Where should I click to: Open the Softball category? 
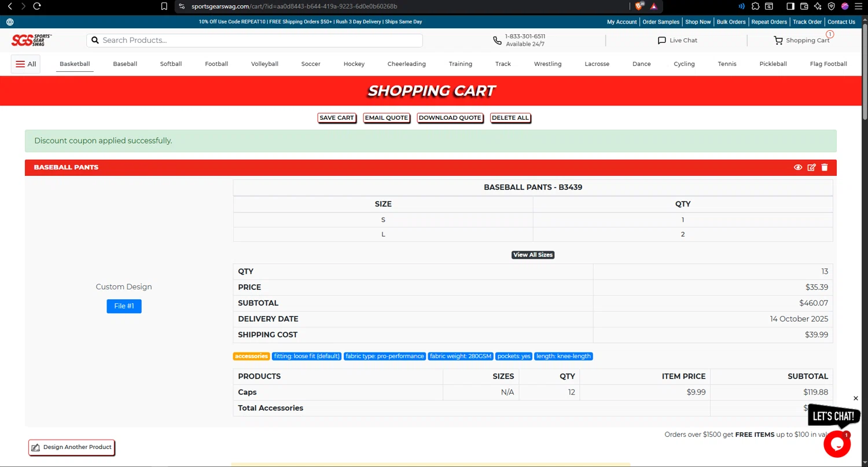click(171, 64)
